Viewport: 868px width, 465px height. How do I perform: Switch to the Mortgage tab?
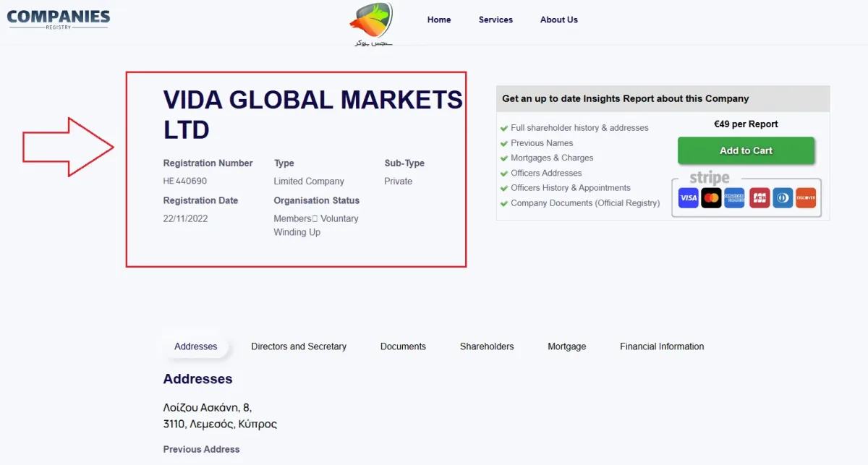567,346
